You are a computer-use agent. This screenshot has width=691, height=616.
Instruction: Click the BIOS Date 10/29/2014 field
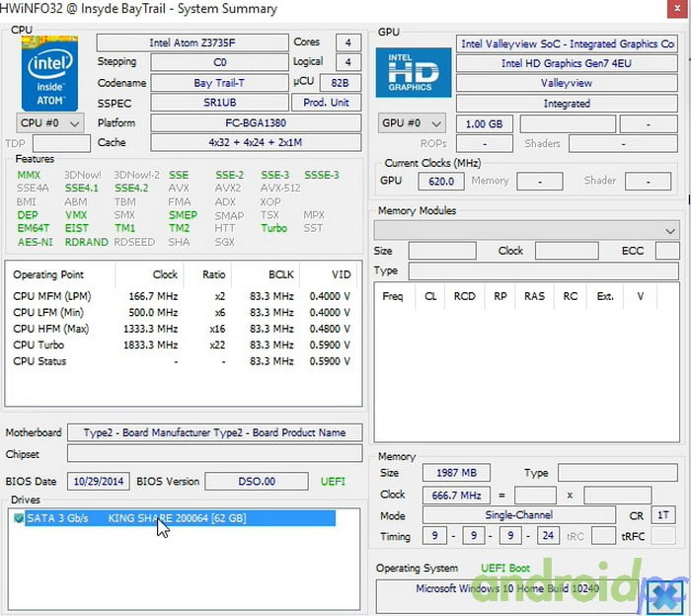click(x=99, y=481)
